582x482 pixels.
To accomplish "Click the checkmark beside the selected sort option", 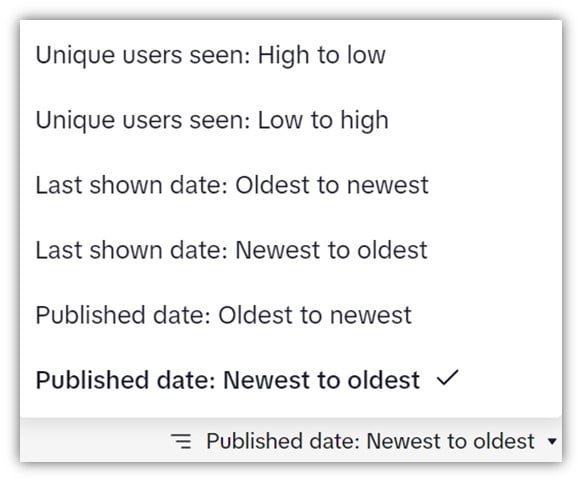I will coord(448,378).
